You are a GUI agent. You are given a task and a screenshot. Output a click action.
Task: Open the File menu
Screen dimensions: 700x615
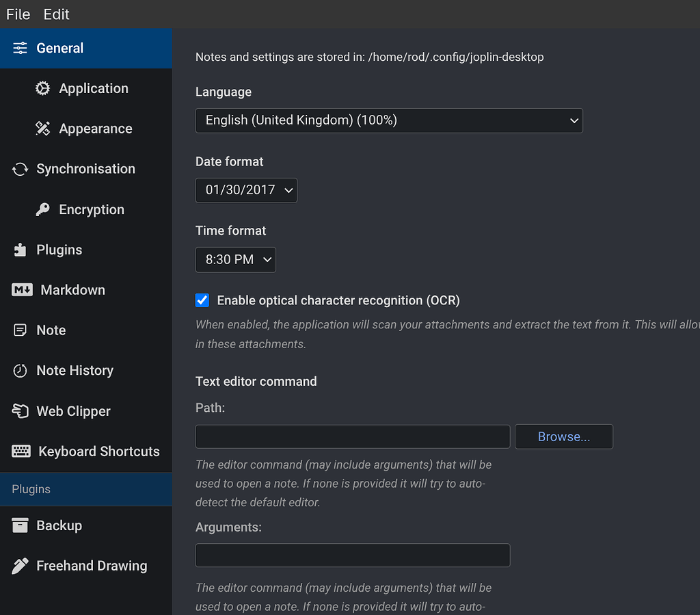(17, 14)
